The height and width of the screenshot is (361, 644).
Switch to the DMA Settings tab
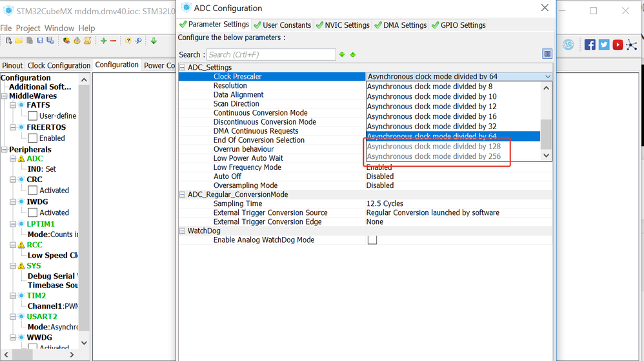tap(401, 25)
